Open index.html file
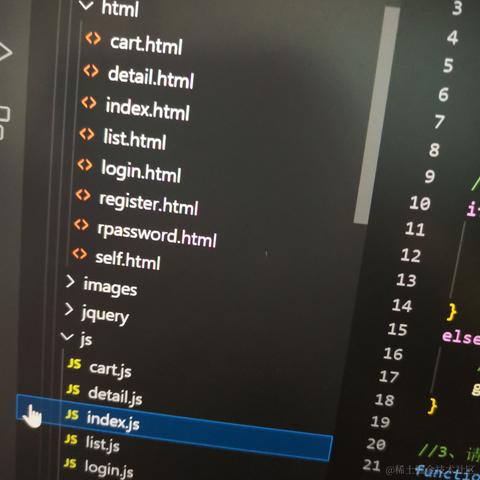Viewport: 480px width, 480px height. tap(147, 109)
